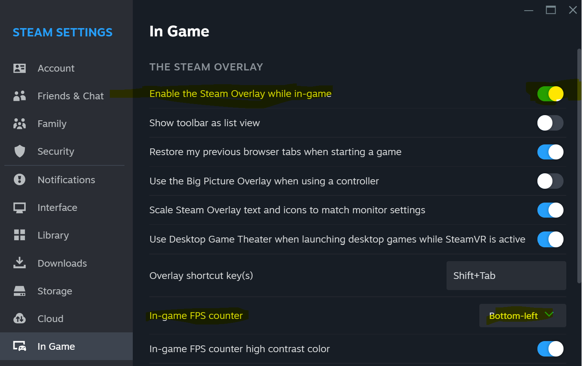This screenshot has width=588, height=366.
Task: Disable the Steam Overlay while in-game toggle
Action: [x=550, y=94]
